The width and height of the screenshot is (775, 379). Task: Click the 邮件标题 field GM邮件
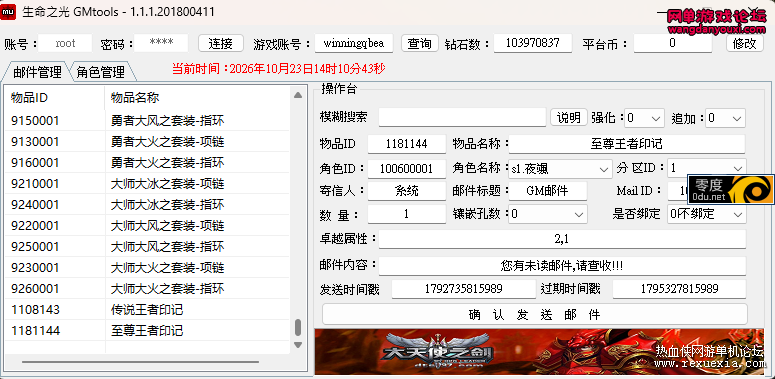[x=548, y=191]
